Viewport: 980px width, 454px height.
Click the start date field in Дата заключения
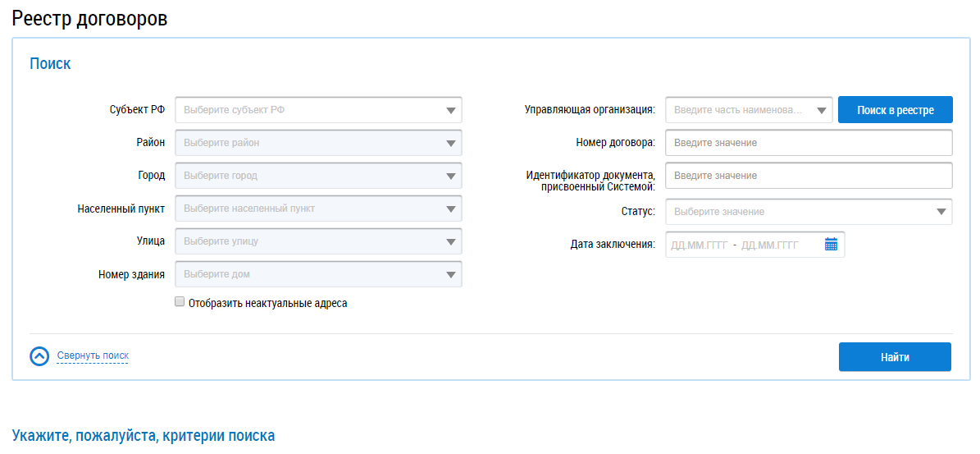pyautogui.click(x=699, y=245)
